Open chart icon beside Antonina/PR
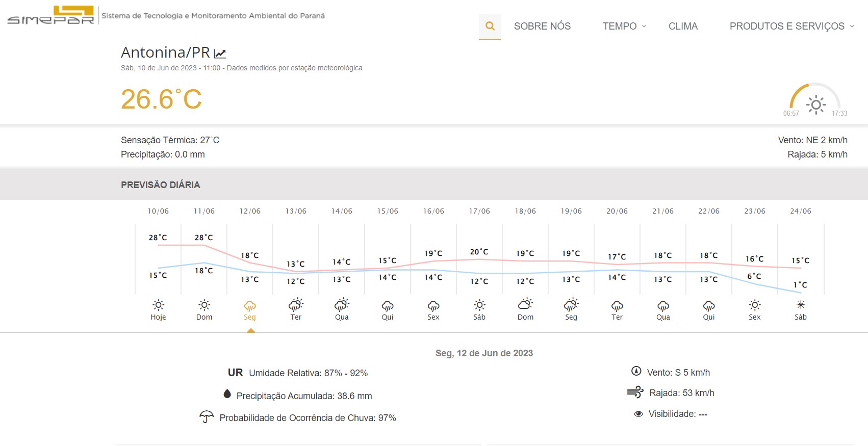The height and width of the screenshot is (446, 868). click(220, 53)
